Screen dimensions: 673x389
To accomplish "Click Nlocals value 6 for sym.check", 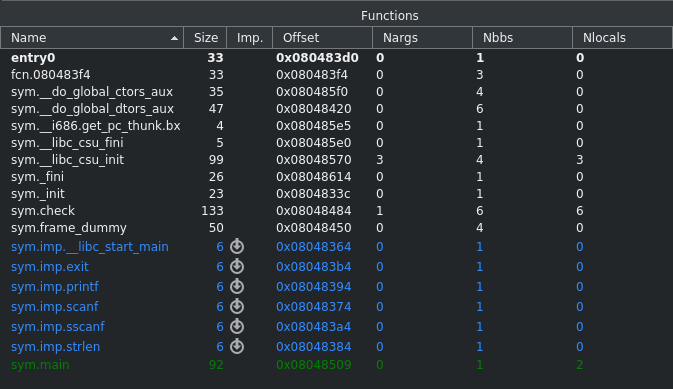I will click(x=579, y=211).
